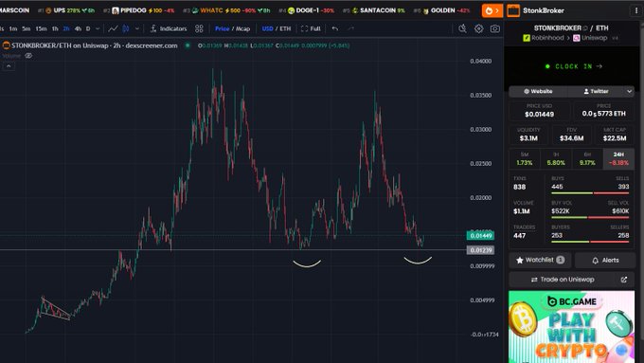644x363 pixels.
Task: Open the chart quick search icon
Action: pyautogui.click(x=462, y=28)
